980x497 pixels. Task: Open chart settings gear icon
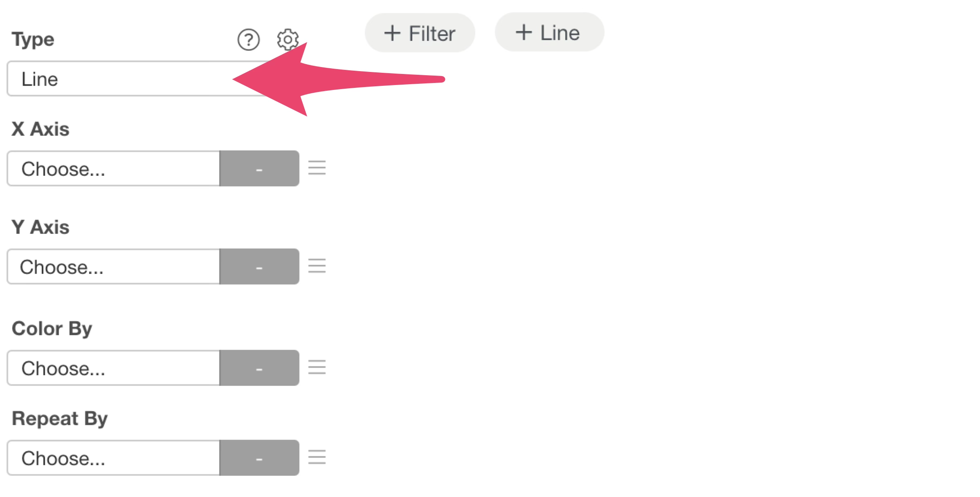pos(288,39)
